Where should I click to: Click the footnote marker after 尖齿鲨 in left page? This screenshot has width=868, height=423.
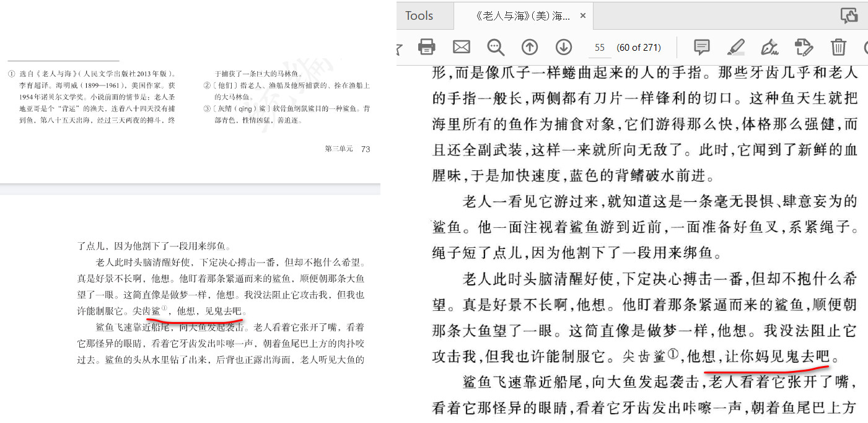pyautogui.click(x=164, y=309)
